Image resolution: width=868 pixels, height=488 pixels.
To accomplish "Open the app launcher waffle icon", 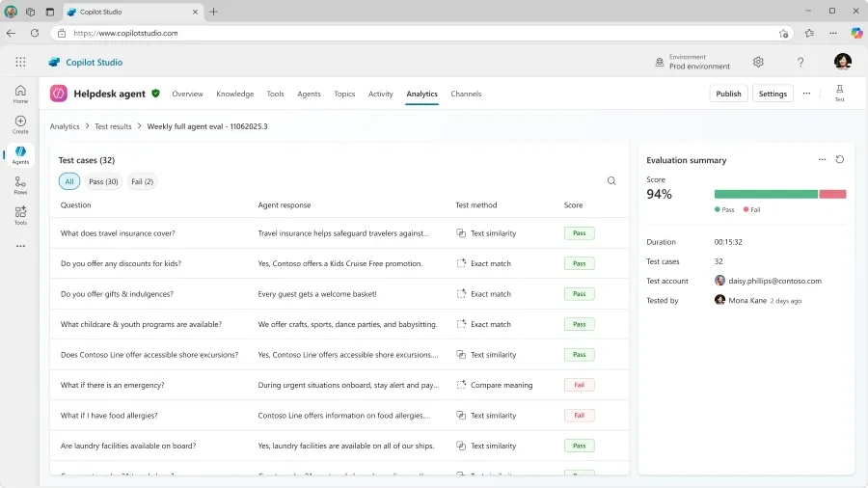I will (20, 62).
